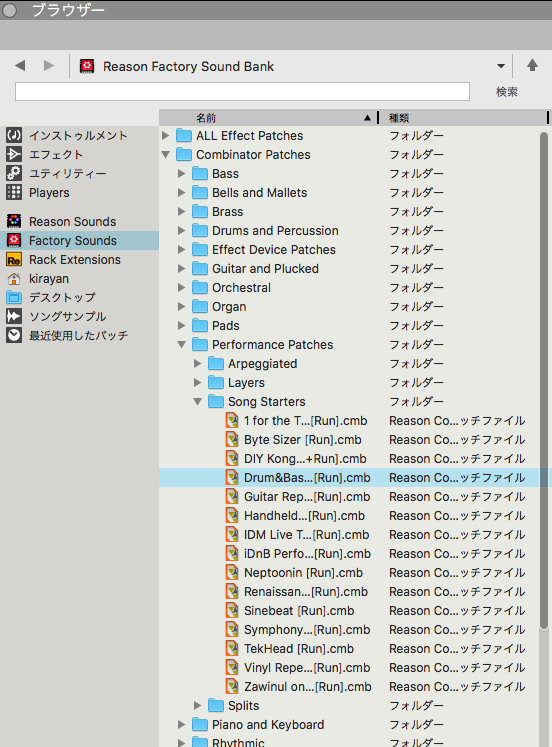Viewport: 552px width, 747px height.
Task: Select Reason Sounds in the sidebar
Action: [73, 222]
